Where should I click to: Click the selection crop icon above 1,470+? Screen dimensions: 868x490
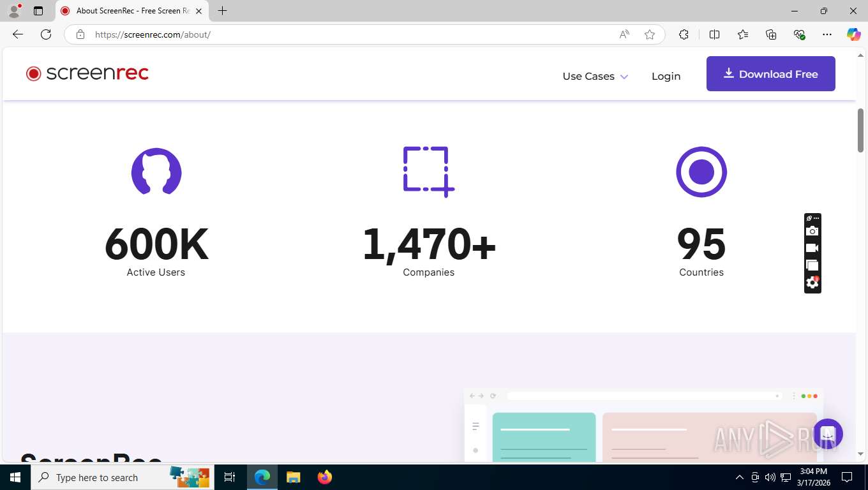click(x=428, y=172)
